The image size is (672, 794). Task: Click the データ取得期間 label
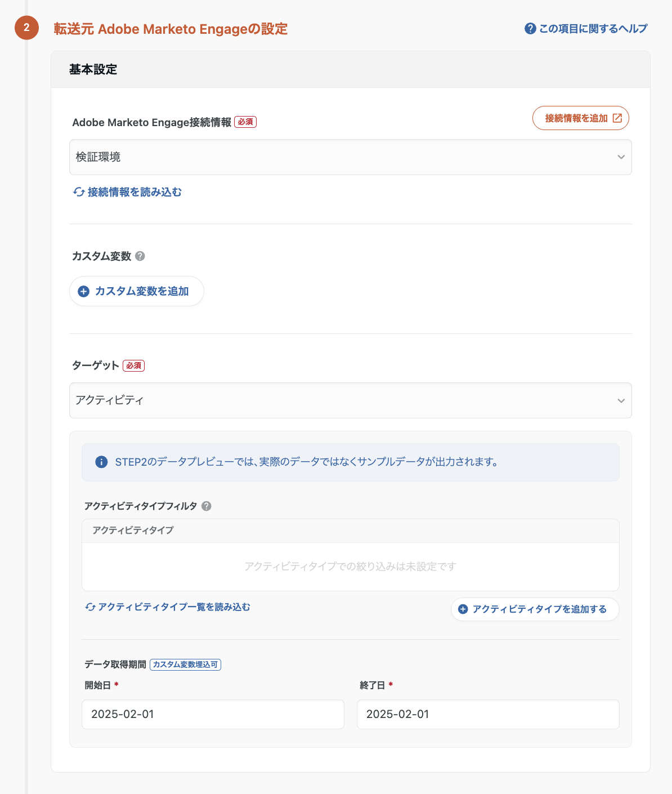pyautogui.click(x=115, y=664)
